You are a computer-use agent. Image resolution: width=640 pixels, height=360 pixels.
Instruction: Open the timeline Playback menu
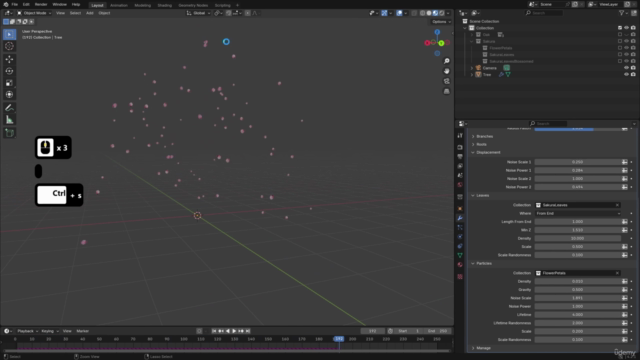click(x=27, y=331)
